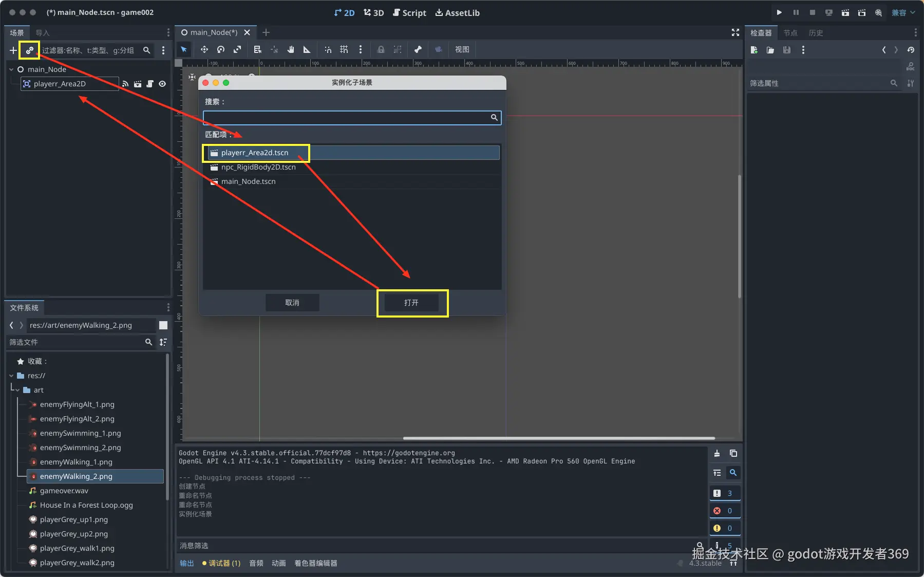The height and width of the screenshot is (577, 924).
Task: Switch to the 导入 import tab
Action: coord(43,32)
